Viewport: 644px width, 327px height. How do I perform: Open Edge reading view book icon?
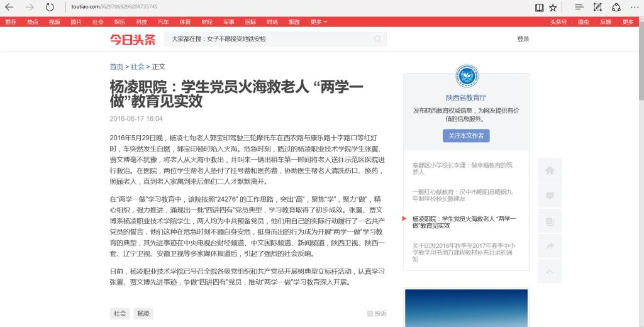point(539,7)
